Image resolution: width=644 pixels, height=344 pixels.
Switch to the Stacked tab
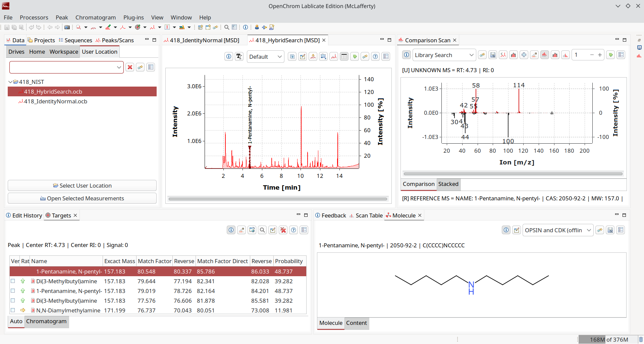click(x=448, y=184)
